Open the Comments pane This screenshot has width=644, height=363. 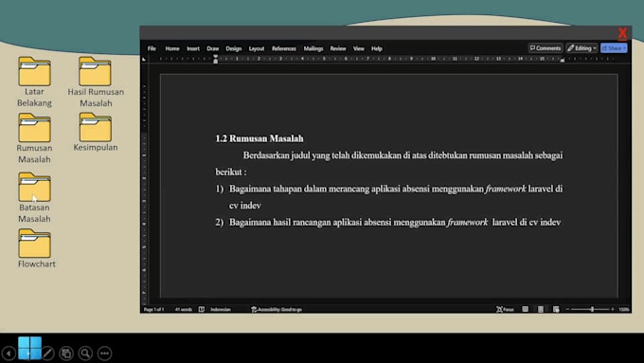point(546,48)
